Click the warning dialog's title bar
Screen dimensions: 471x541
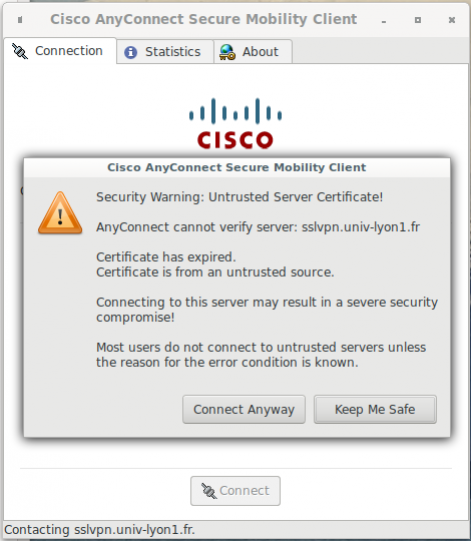237,167
